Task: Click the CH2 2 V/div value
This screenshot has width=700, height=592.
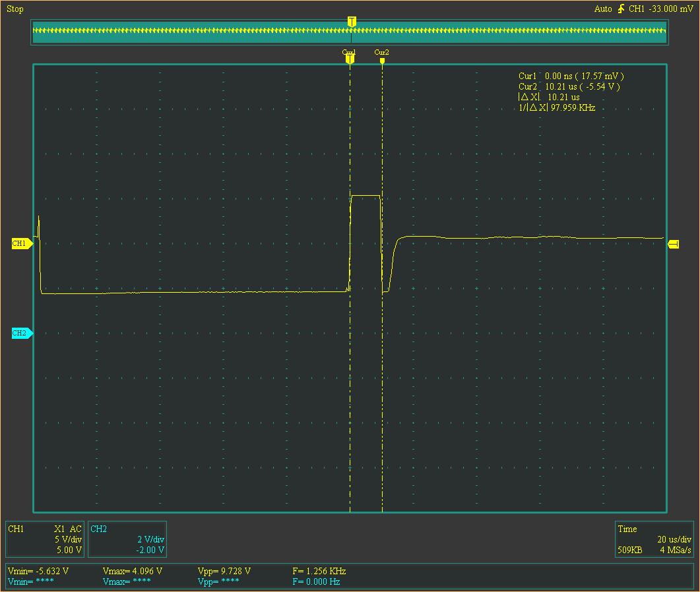Action: click(151, 539)
